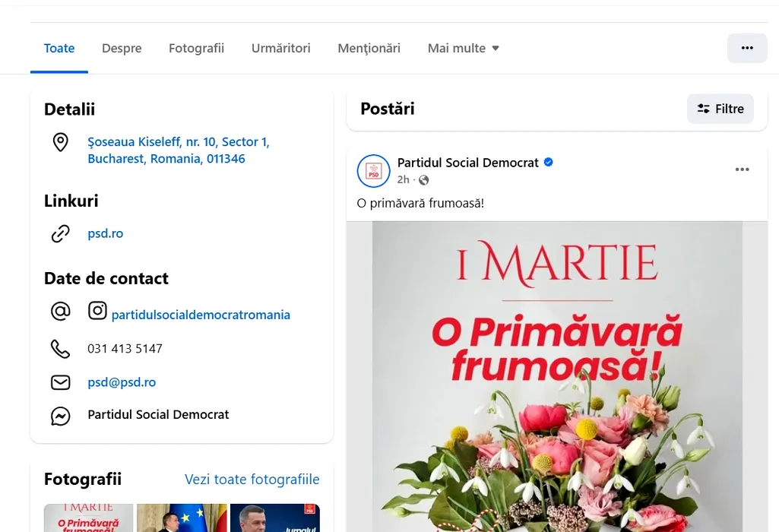Click the Vezi toate fotografiile link

252,480
